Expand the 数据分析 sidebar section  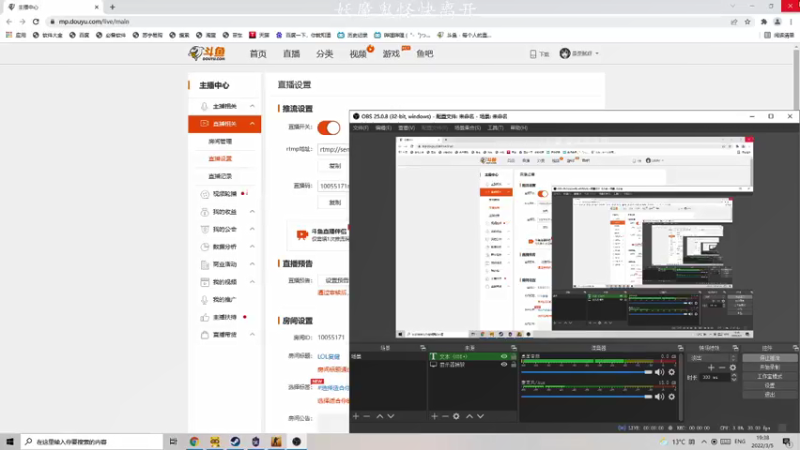click(252, 246)
